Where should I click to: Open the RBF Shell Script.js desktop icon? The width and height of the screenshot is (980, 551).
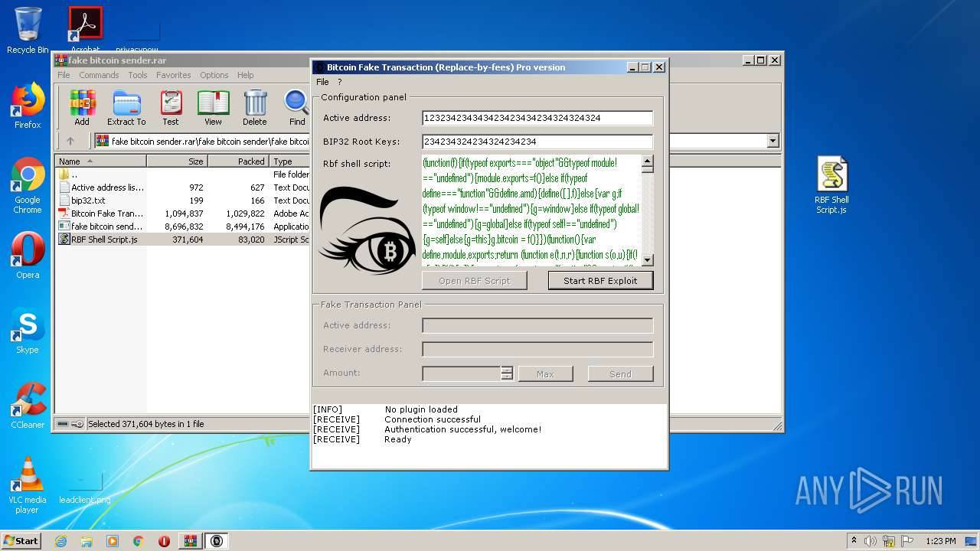(831, 184)
